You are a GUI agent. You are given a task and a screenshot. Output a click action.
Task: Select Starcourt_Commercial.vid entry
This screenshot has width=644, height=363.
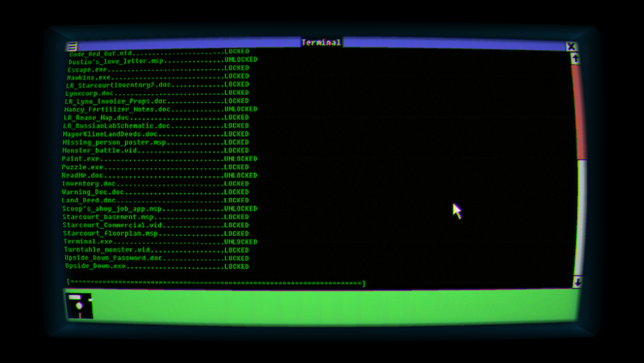point(156,226)
